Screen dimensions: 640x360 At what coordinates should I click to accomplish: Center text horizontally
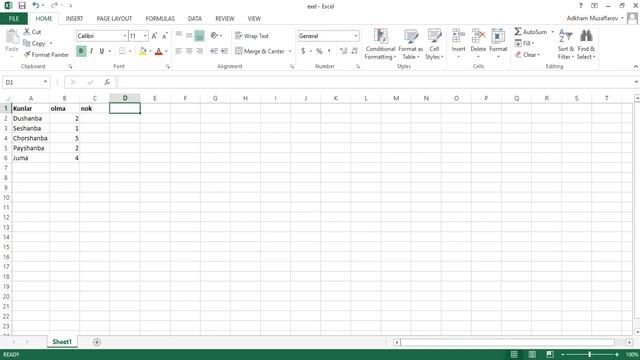(x=189, y=51)
